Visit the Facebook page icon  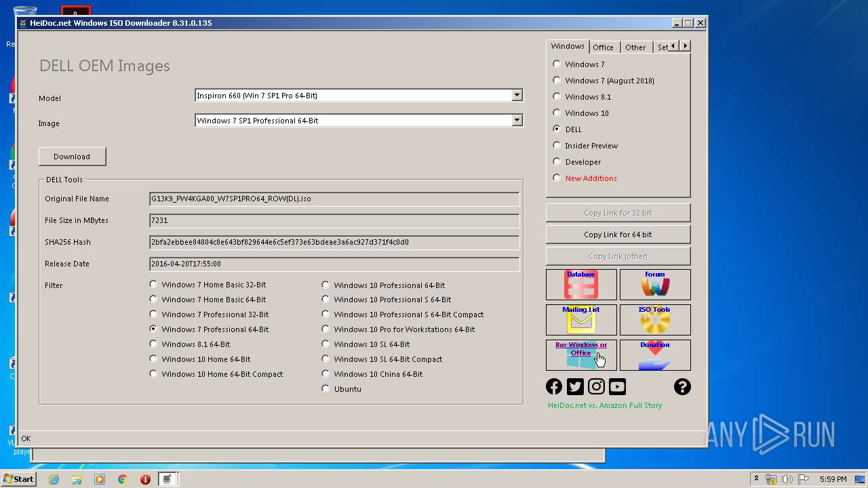point(554,386)
